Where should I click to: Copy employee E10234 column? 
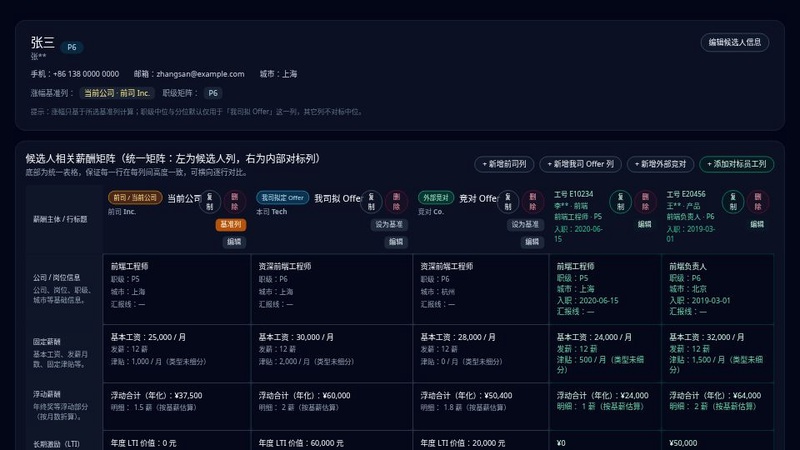[620, 202]
